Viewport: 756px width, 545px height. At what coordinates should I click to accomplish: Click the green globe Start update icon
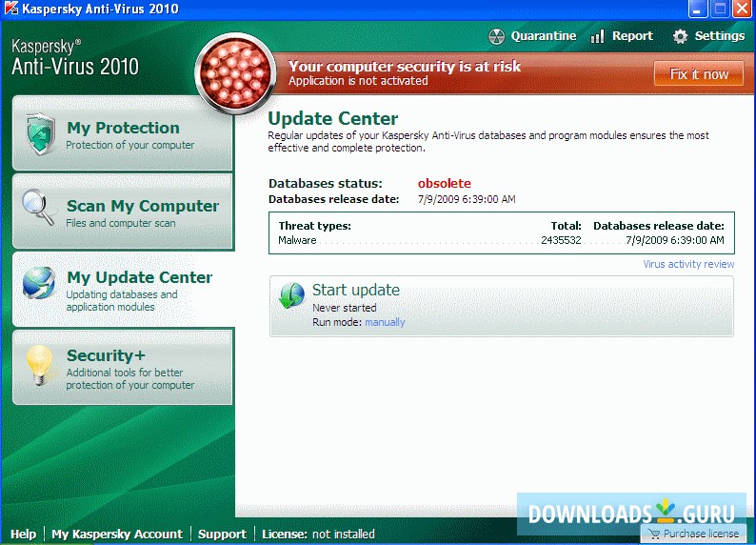pos(291,295)
